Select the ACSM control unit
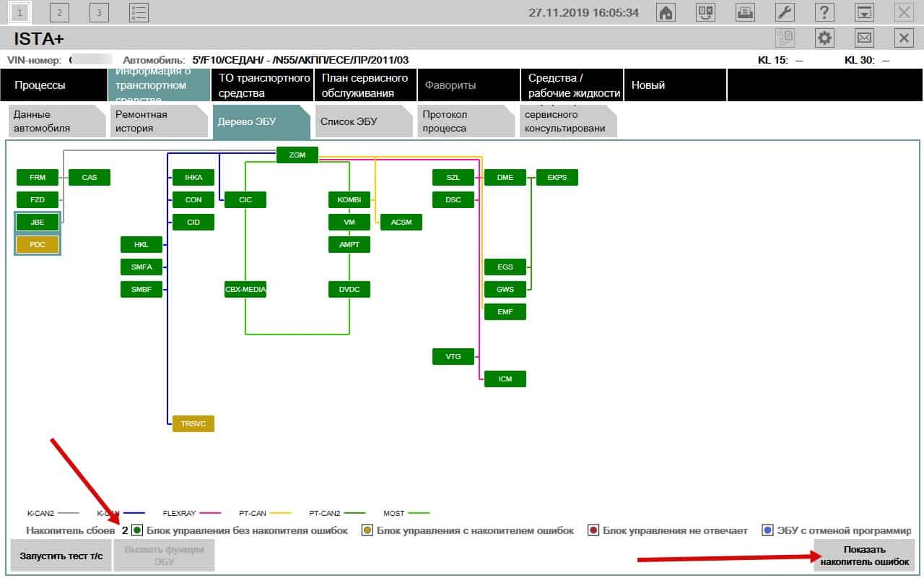Viewport: 924px width, 578px height. click(x=401, y=222)
